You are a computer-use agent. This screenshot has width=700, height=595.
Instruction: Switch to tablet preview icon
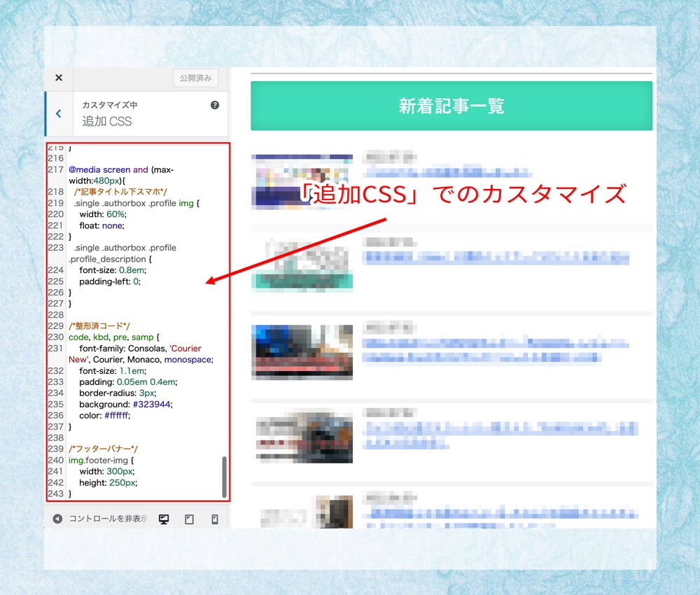coord(189,519)
